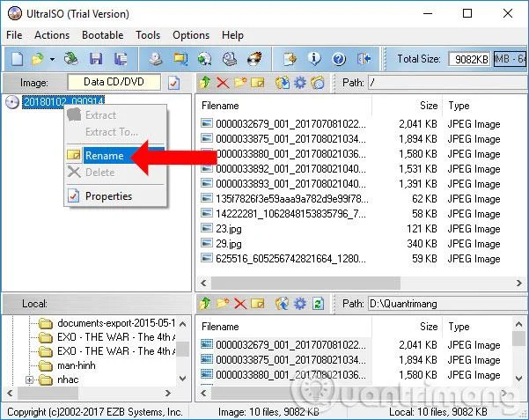Click the red X Delete icon in Local toolbar
This screenshot has height=420, width=529.
240,304
